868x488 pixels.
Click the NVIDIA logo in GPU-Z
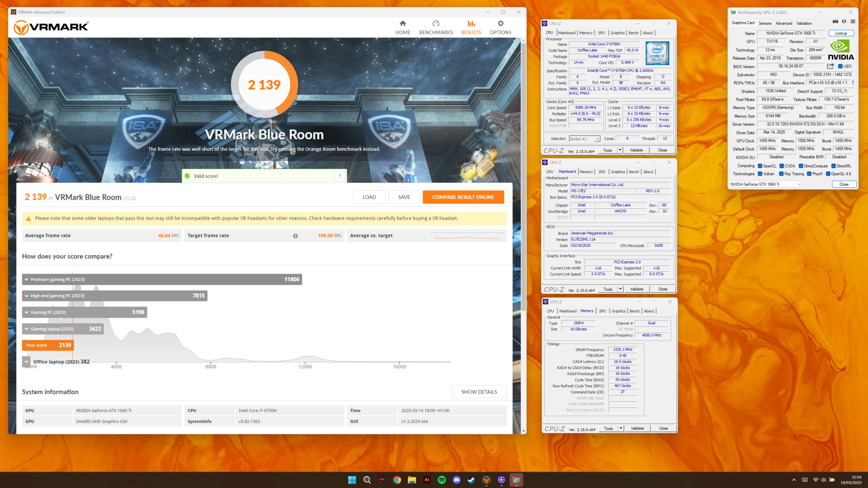click(x=840, y=50)
